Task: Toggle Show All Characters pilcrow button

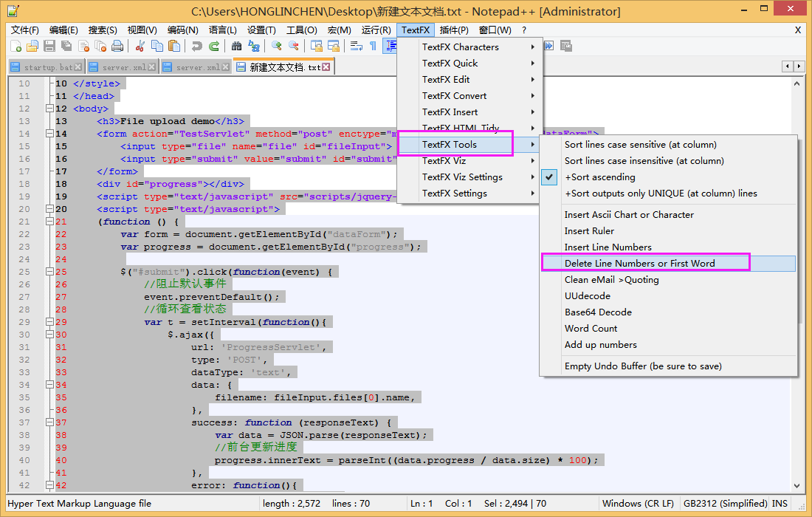Action: [373, 46]
